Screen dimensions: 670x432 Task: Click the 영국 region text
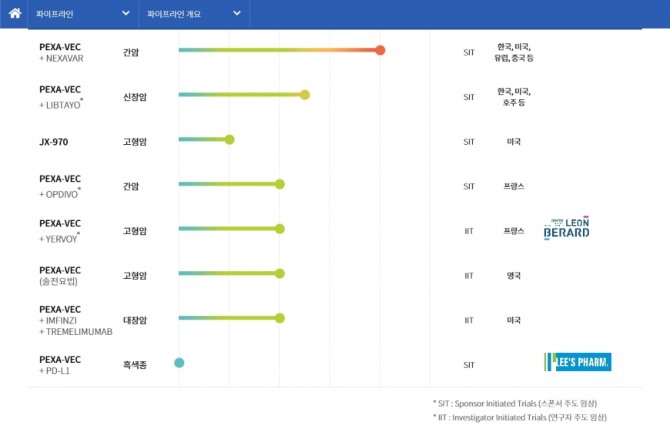(514, 276)
